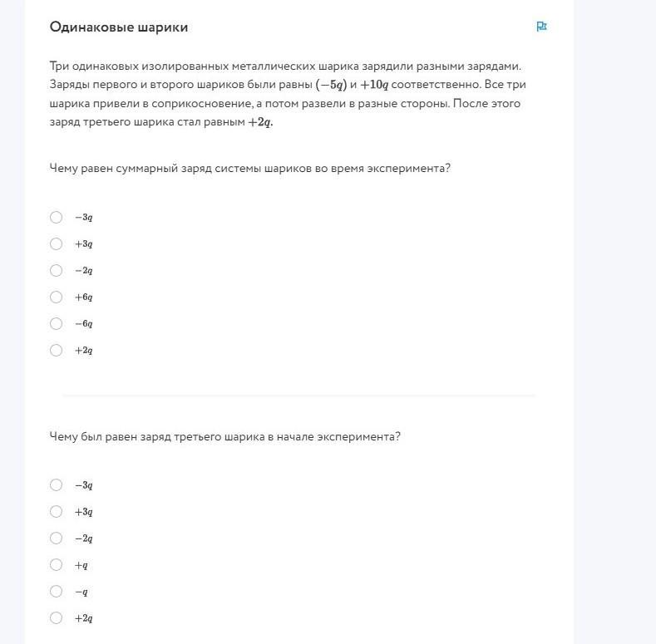Click the flag icon beside the task title
This screenshot has height=644, width=656.
pos(541,27)
